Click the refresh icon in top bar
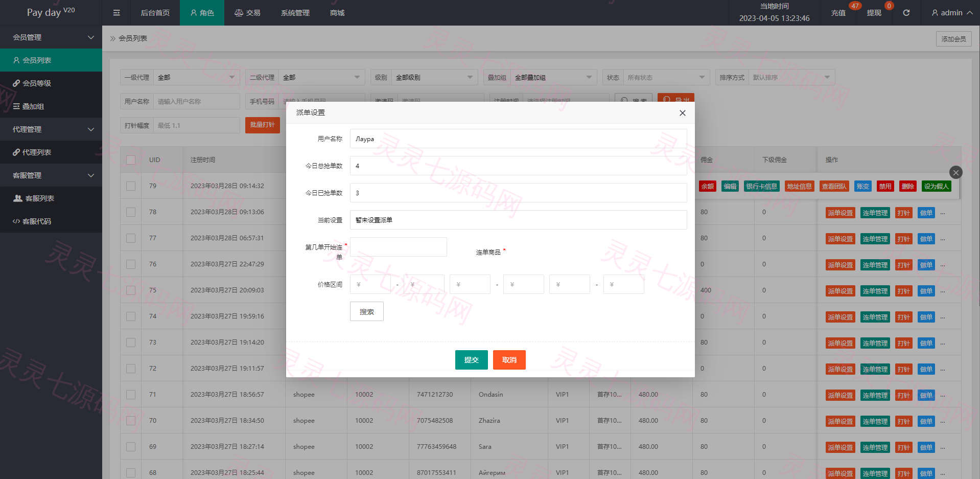The height and width of the screenshot is (479, 980). point(906,13)
